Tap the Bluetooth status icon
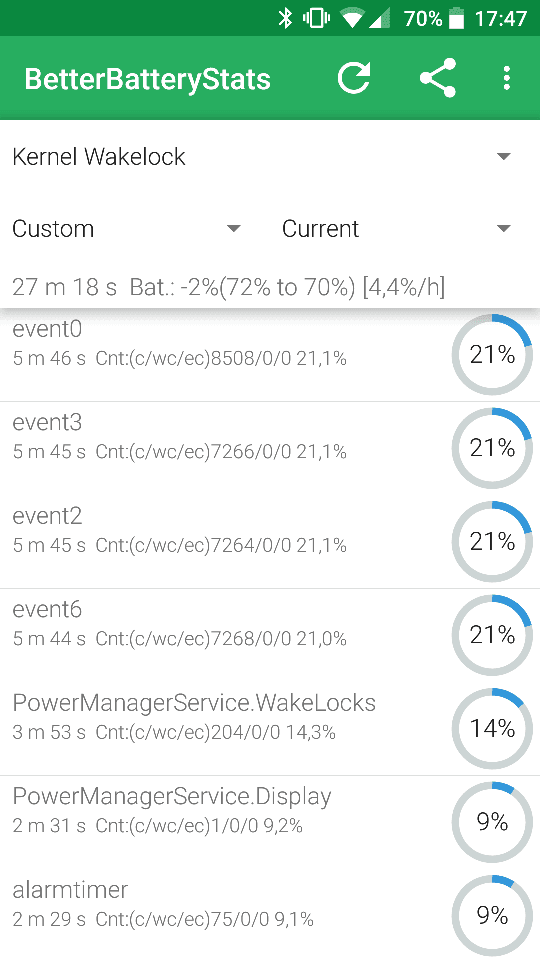This screenshot has width=540, height=960. (x=285, y=18)
